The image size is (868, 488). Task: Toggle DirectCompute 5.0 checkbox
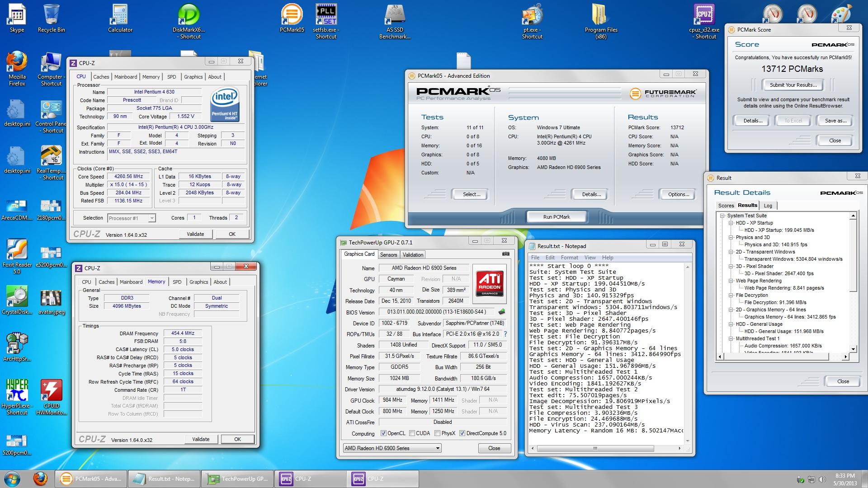coord(462,433)
